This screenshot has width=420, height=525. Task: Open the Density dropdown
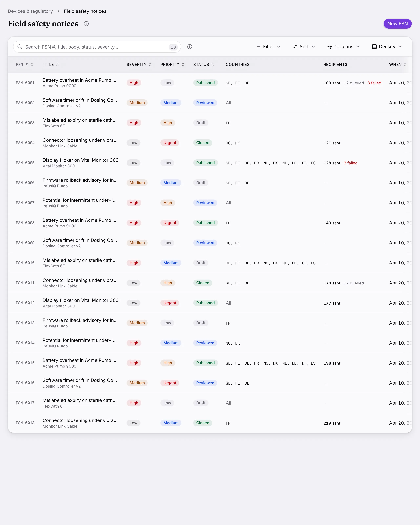(387, 46)
